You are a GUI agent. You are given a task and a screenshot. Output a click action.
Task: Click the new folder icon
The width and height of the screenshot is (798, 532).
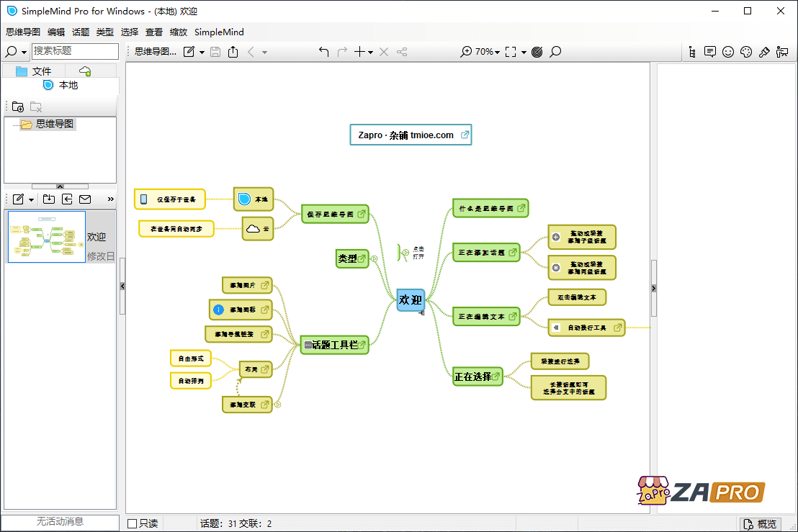(x=18, y=107)
